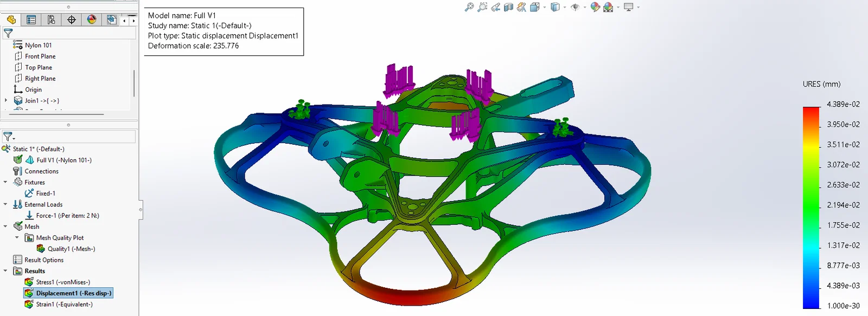
Task: Click the legend minimum value 1.000e-30
Action: pos(843,306)
